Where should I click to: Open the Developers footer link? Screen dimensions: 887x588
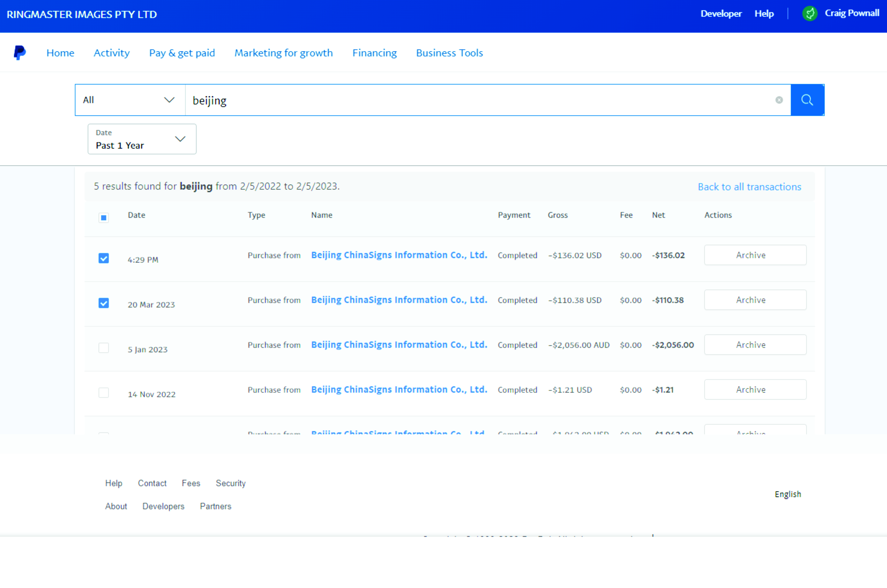pyautogui.click(x=163, y=506)
